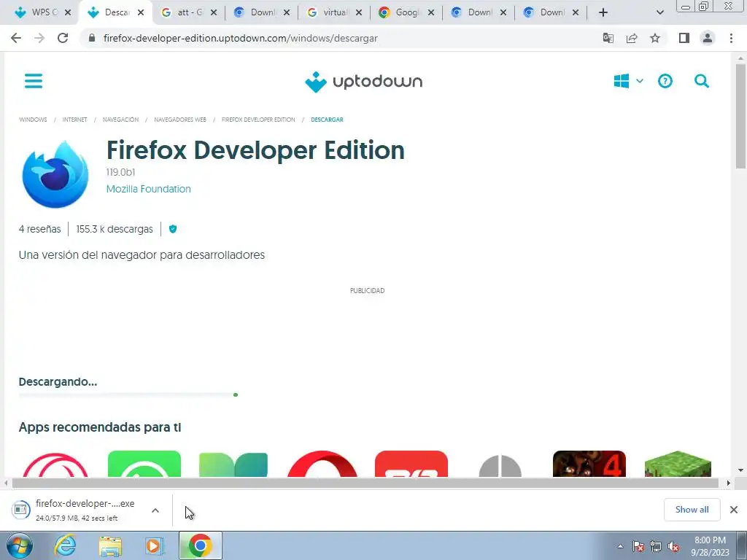The height and width of the screenshot is (560, 747).
Task: Open Windows Explorer from taskbar
Action: [x=110, y=545]
